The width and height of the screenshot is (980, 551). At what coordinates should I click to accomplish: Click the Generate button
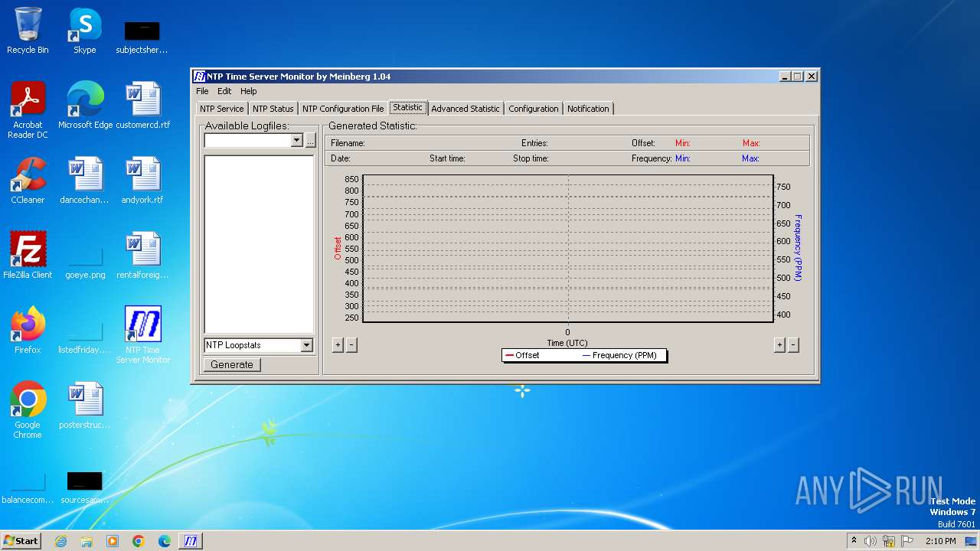(x=232, y=365)
